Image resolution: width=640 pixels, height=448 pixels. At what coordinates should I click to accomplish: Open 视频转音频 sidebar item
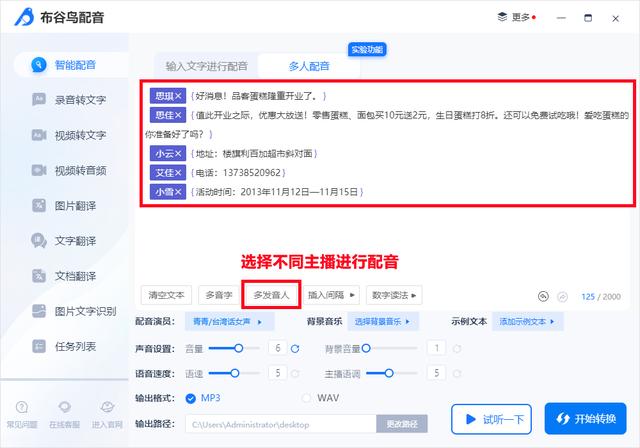coord(69,170)
